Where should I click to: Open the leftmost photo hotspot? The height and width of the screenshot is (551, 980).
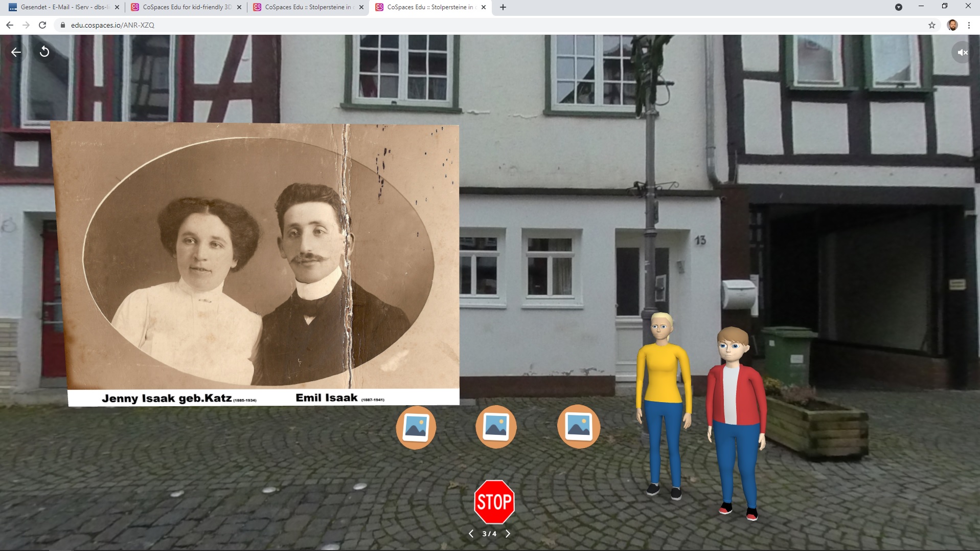point(415,427)
